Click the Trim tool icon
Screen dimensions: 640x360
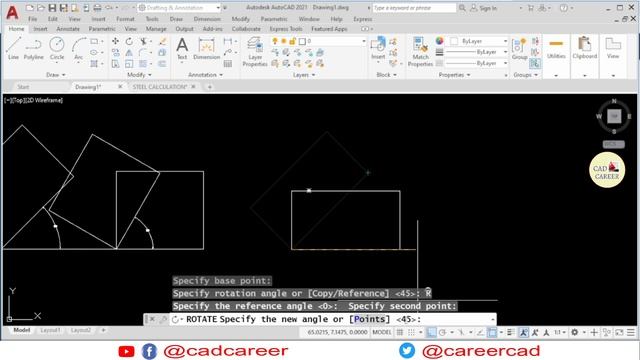tap(143, 41)
